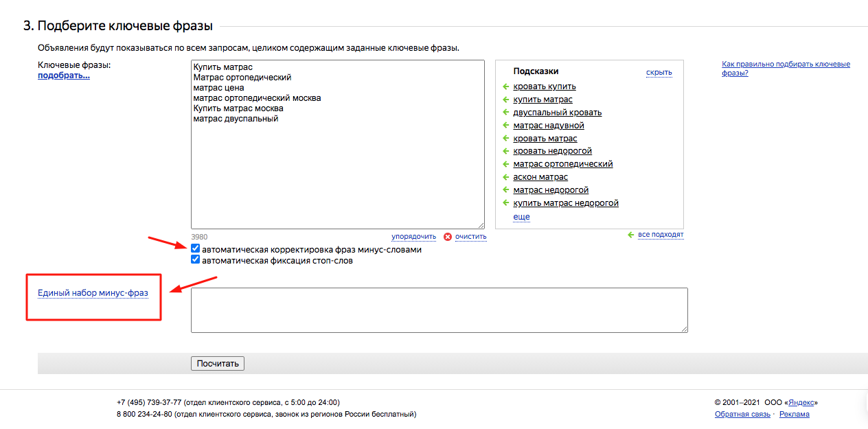
Task: Click green arrow next to 'матрас надувной'
Action: [505, 126]
